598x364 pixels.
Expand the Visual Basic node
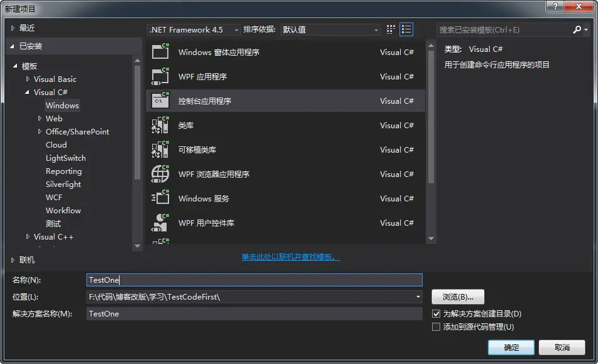28,79
